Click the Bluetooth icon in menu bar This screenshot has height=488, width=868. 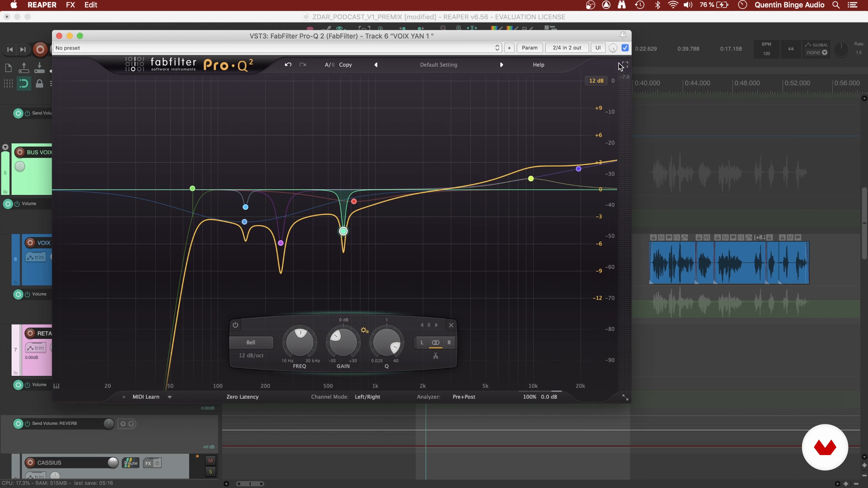tap(657, 5)
